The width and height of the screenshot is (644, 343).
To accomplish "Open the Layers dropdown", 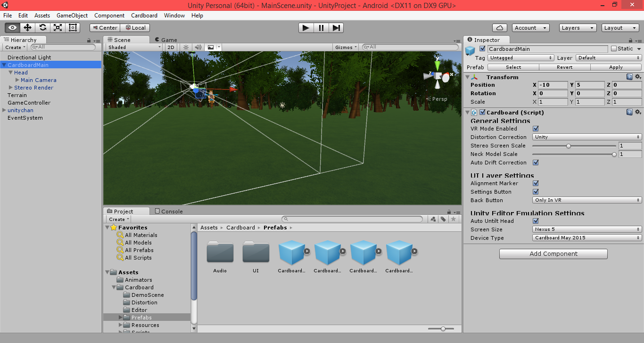I will (x=578, y=28).
